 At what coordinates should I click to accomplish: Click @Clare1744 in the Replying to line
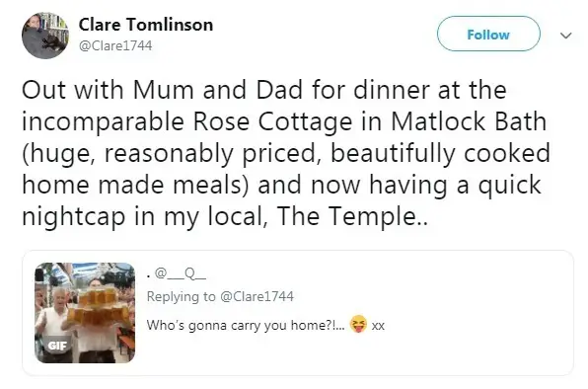257,296
